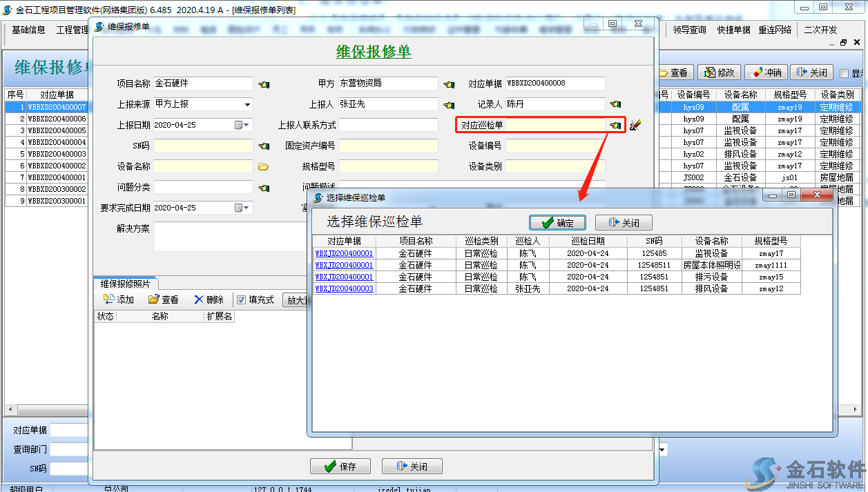Viewport: 868px width, 492px height.
Task: Click the 上报人联系方式 input field
Action: pos(388,126)
